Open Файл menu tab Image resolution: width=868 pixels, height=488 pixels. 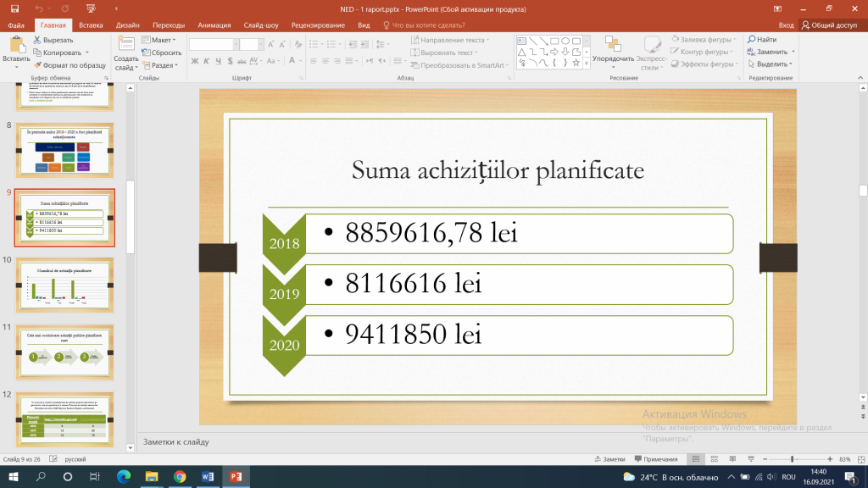[16, 25]
